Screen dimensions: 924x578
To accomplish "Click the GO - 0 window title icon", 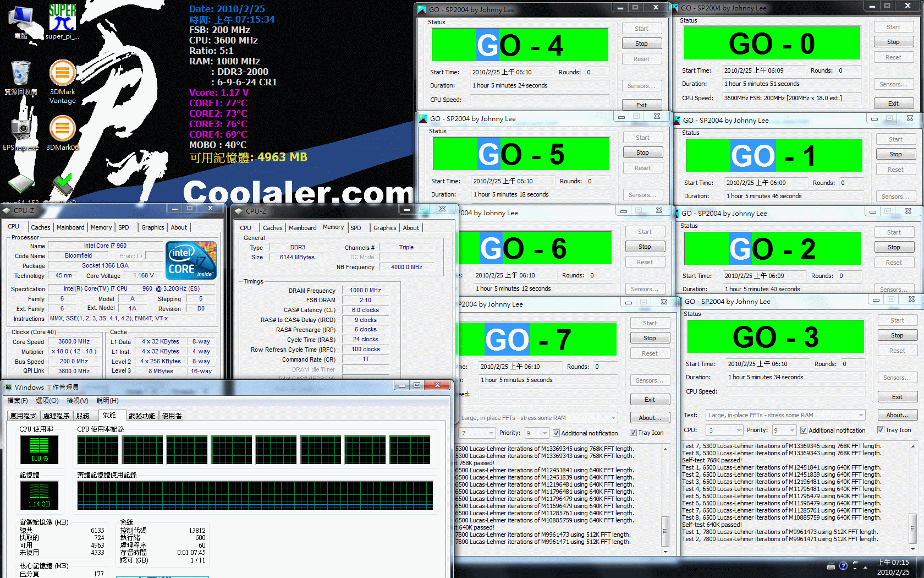I will pyautogui.click(x=675, y=8).
